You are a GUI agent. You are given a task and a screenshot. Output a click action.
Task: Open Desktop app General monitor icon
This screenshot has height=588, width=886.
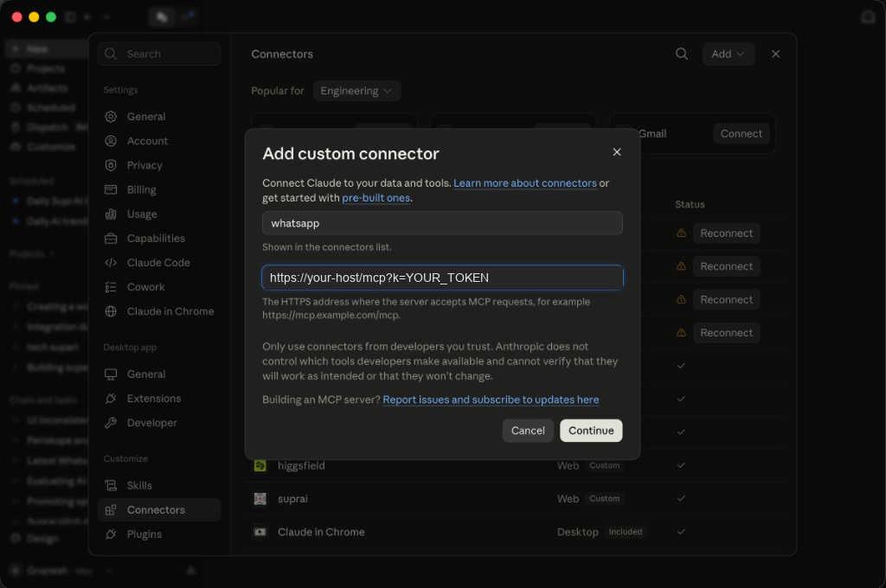[111, 374]
